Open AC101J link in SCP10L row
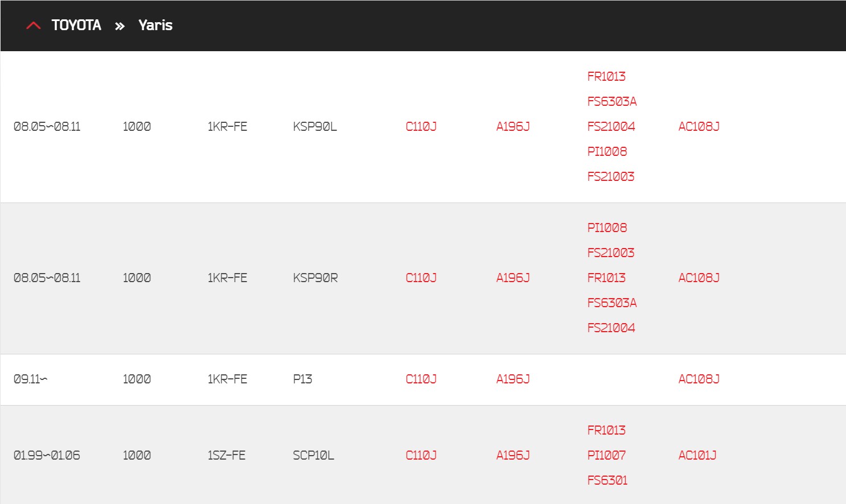The image size is (846, 504). 697,455
